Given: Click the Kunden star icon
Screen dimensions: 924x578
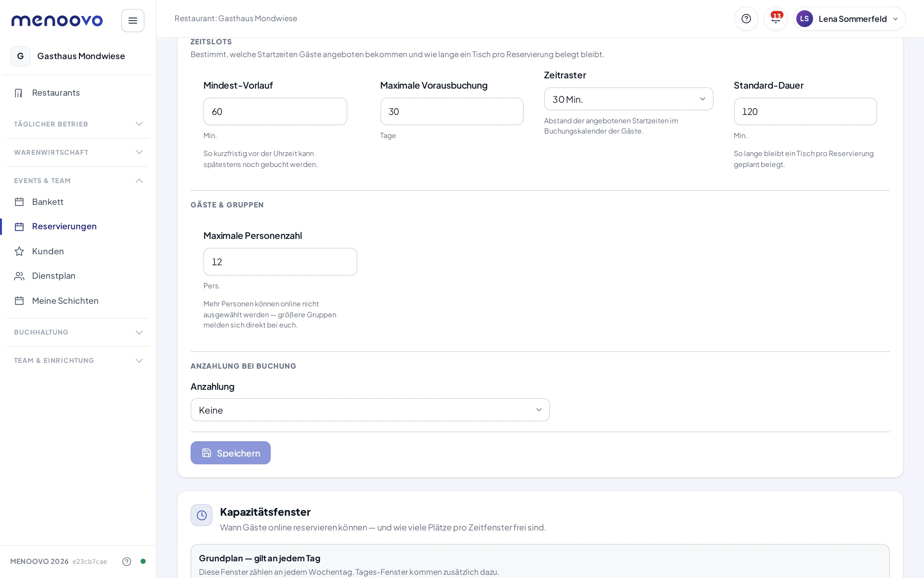Looking at the screenshot, I should coord(19,251).
